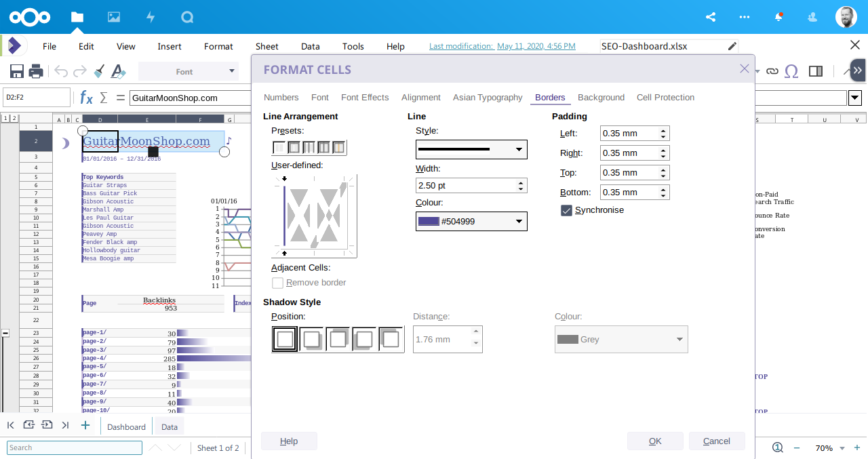
Task: Select 'Box' border preset
Action: 294,147
